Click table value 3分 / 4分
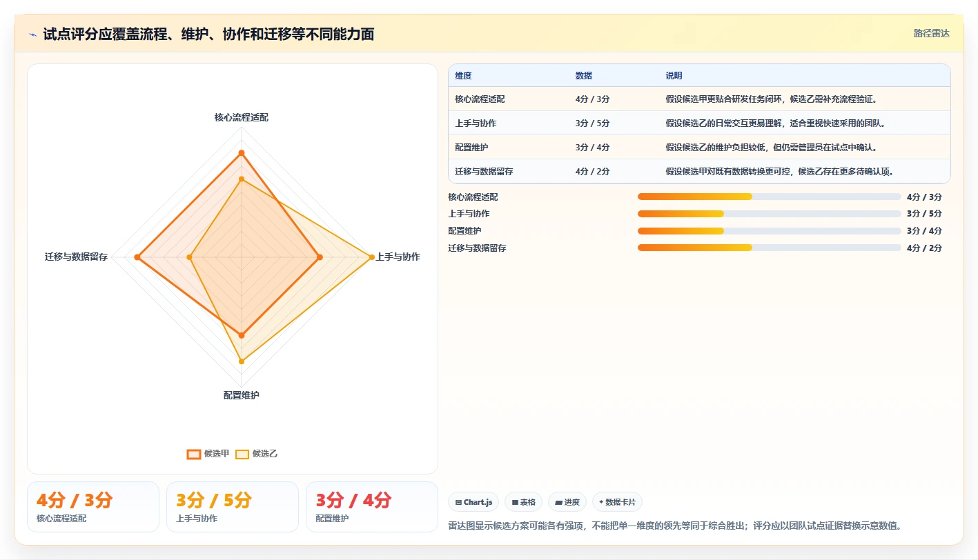 tap(593, 148)
